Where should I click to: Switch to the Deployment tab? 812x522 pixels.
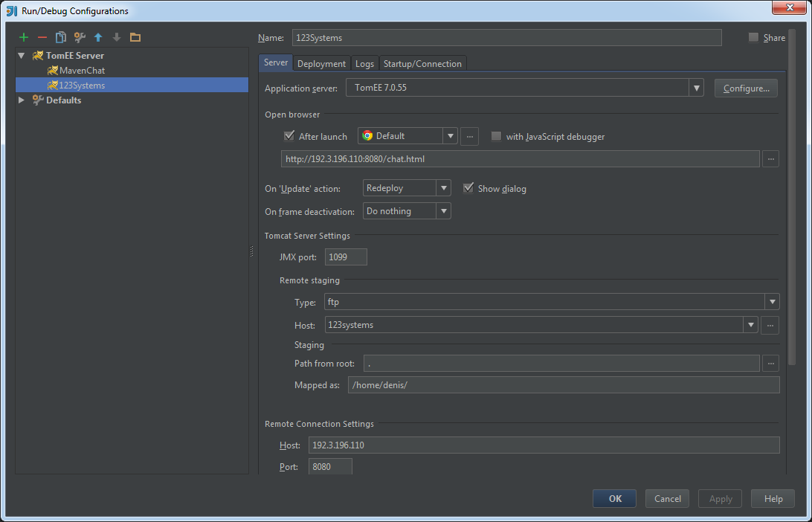pyautogui.click(x=321, y=64)
